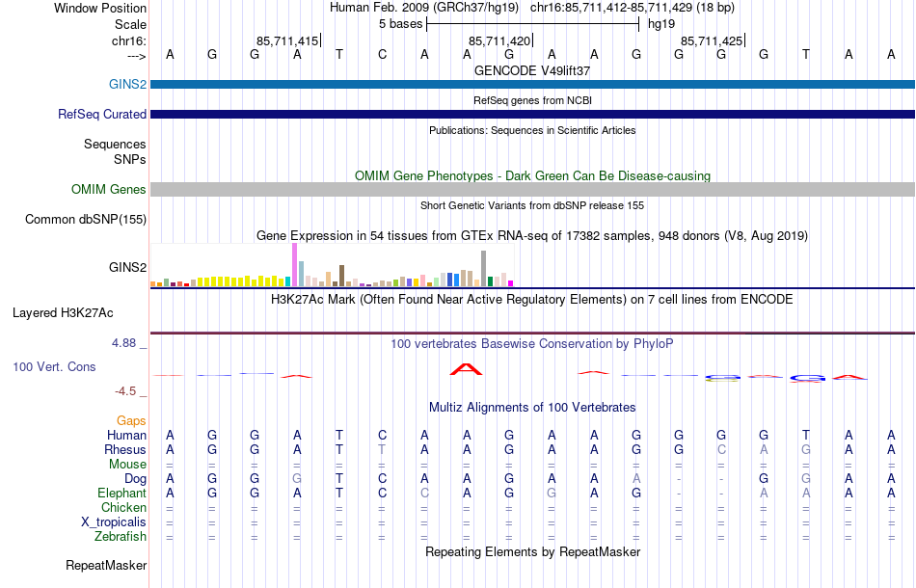916x588 pixels.
Task: Click the Scale label
Action: (x=130, y=24)
